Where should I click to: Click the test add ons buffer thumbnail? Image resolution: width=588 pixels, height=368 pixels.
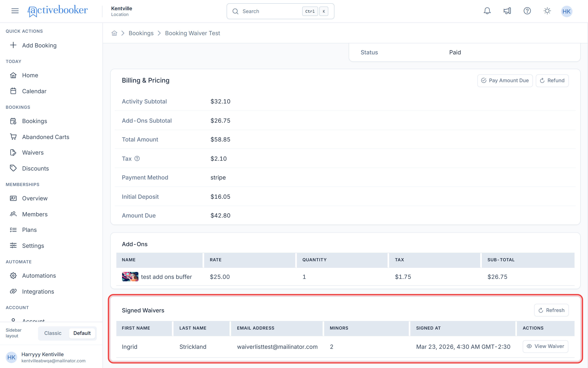[x=130, y=276]
